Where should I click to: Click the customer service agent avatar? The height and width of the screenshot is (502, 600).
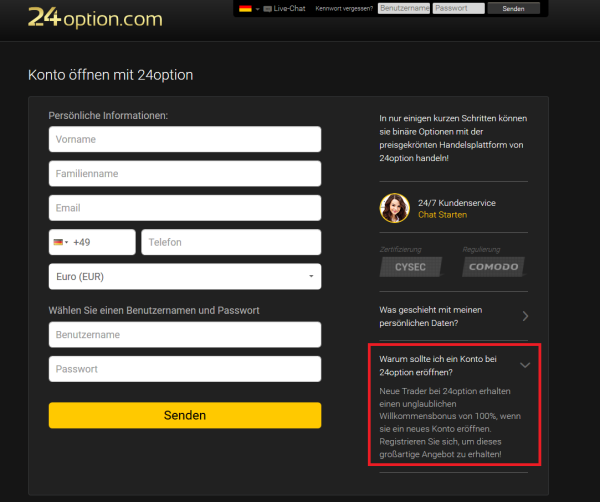(395, 208)
